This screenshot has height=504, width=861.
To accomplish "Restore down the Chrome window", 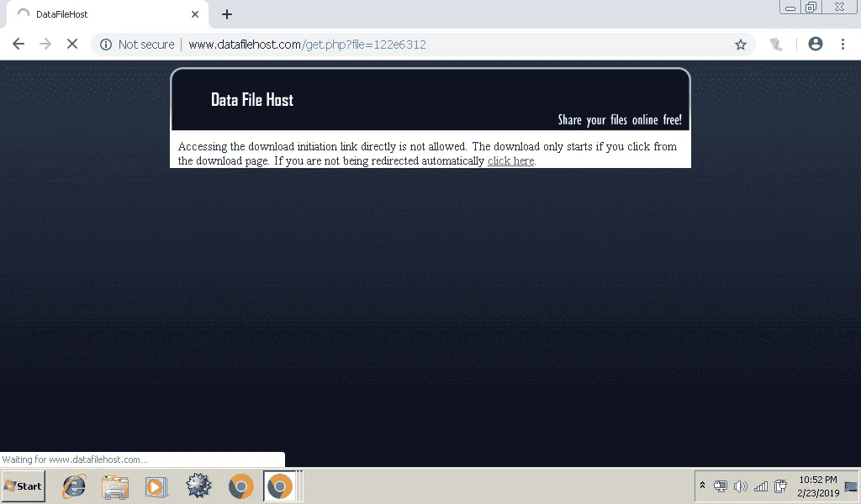I will point(811,7).
